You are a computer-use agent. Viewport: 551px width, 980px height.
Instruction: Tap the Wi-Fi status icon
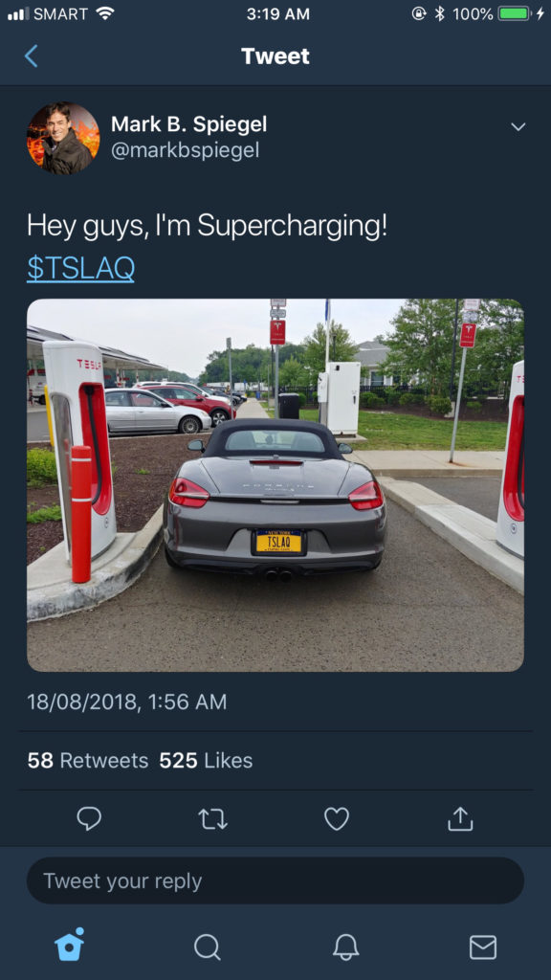(x=105, y=13)
